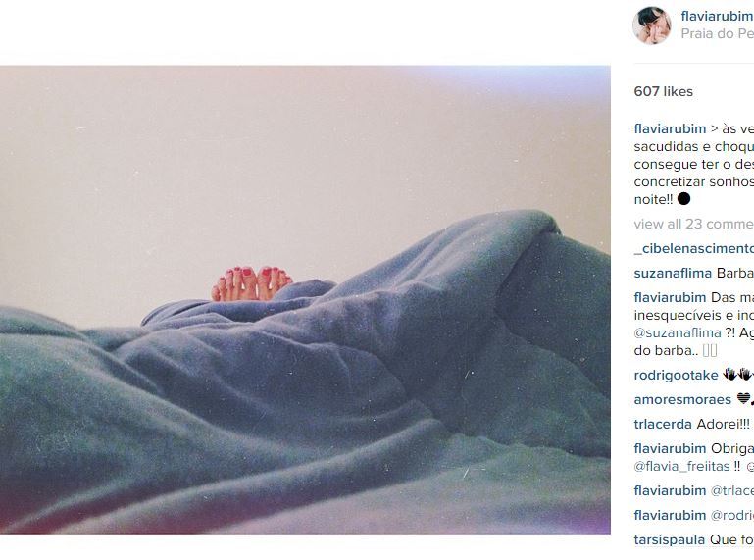Click @flavia_freiitas mention in comment
This screenshot has height=560, width=754.
click(681, 466)
